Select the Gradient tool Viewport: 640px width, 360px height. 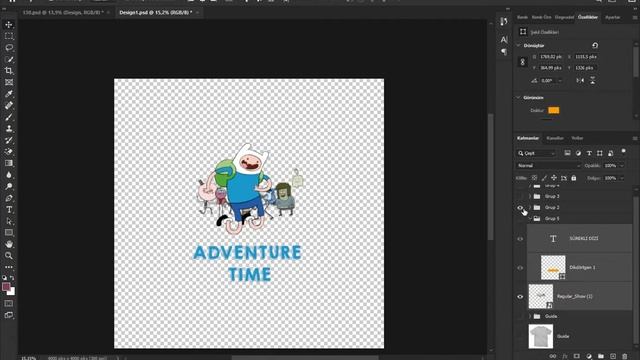click(9, 163)
